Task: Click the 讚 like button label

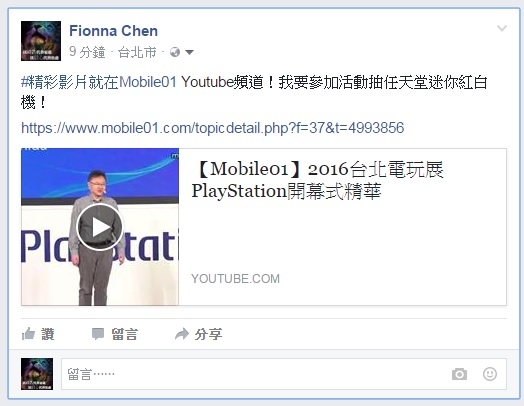Action: [48, 334]
